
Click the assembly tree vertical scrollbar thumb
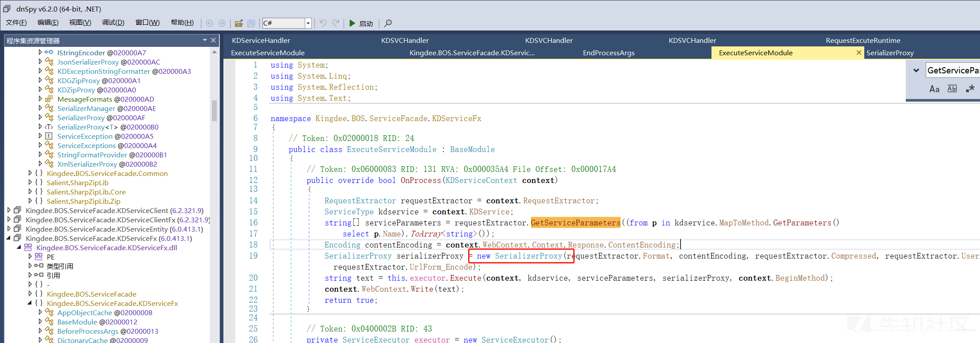(x=214, y=111)
